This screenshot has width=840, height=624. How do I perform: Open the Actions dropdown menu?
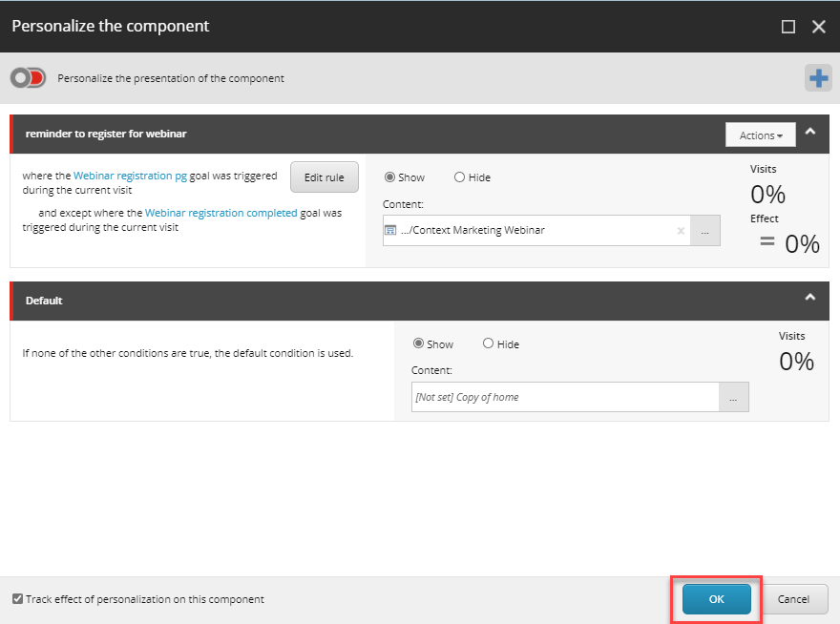(760, 135)
